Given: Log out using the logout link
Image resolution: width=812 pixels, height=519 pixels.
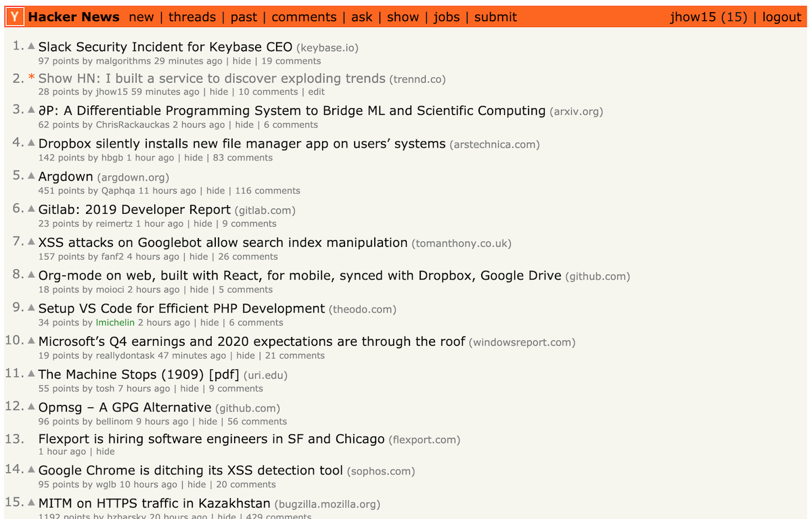Looking at the screenshot, I should (x=782, y=17).
